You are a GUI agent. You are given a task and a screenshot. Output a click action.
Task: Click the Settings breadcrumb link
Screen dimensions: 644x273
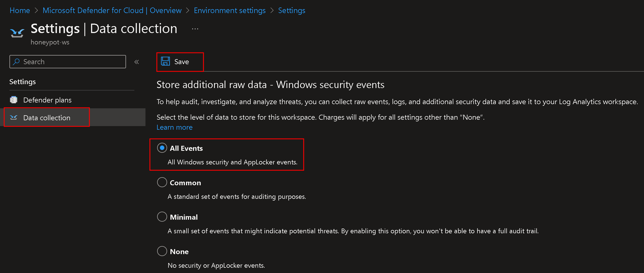(x=291, y=11)
